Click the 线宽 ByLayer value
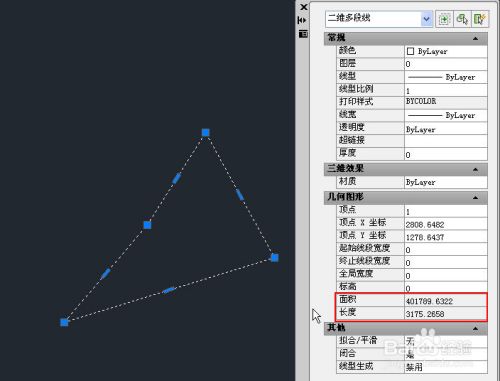Image resolution: width=500 pixels, height=381 pixels. click(x=446, y=115)
